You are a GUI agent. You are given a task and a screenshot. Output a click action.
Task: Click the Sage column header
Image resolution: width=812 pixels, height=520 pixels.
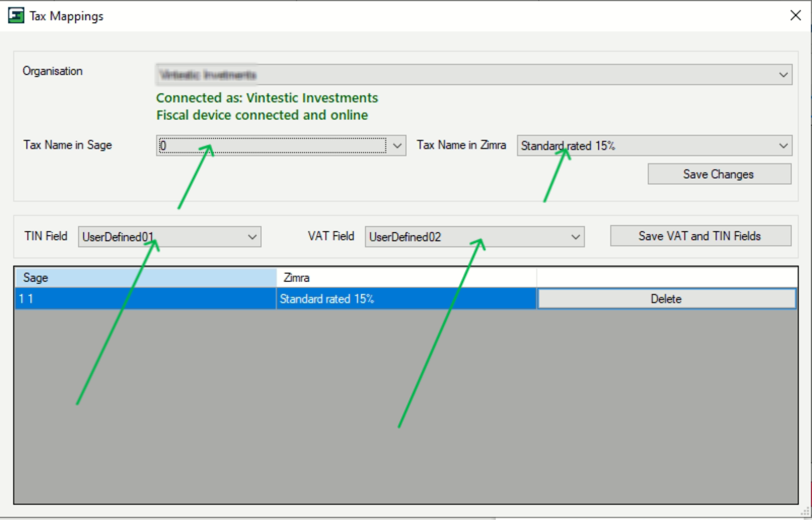point(145,278)
